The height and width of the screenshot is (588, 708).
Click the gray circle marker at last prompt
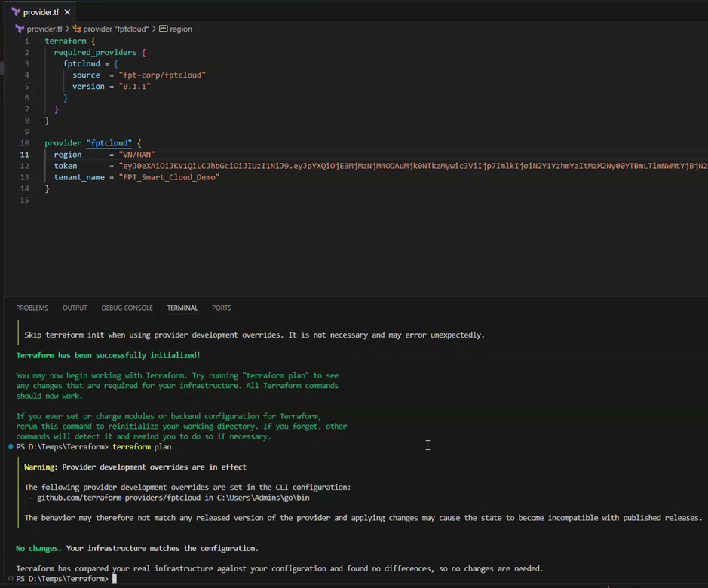tap(11, 579)
